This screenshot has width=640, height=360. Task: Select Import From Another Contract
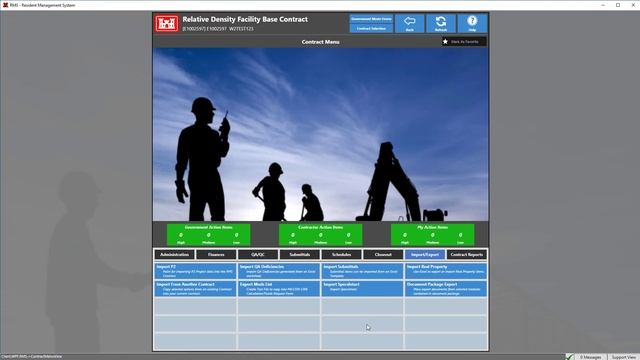196,289
